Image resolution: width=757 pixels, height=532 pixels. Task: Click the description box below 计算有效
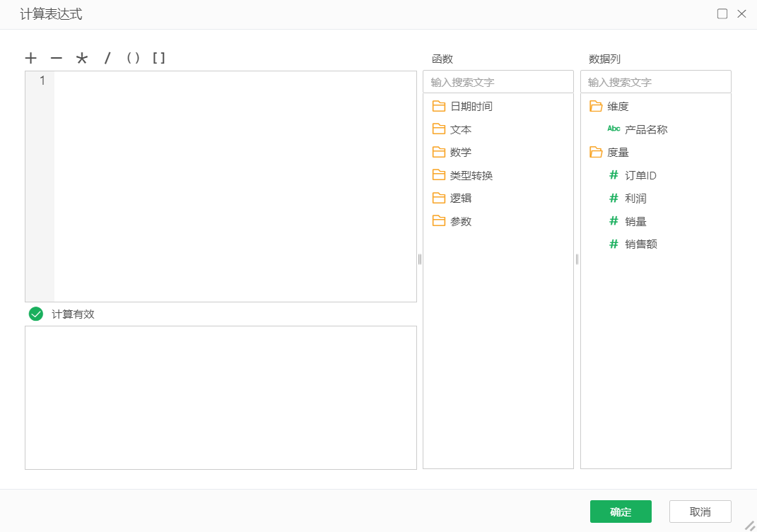(221, 397)
